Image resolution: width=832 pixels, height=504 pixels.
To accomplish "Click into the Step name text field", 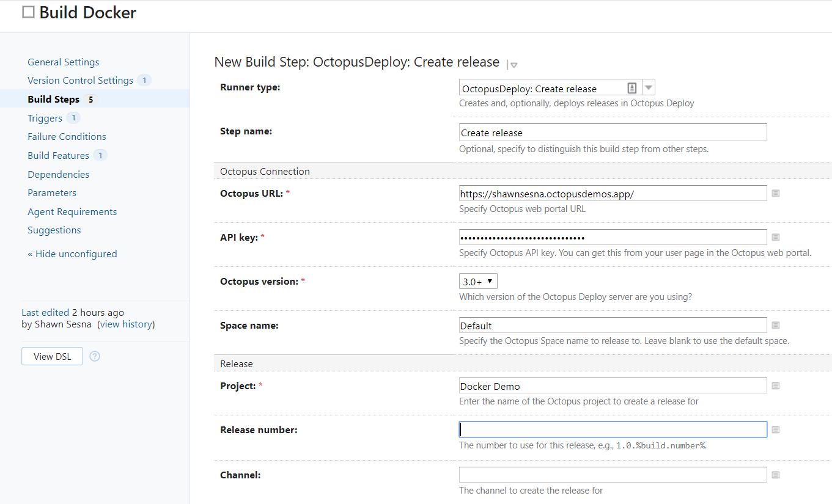I will coord(613,133).
